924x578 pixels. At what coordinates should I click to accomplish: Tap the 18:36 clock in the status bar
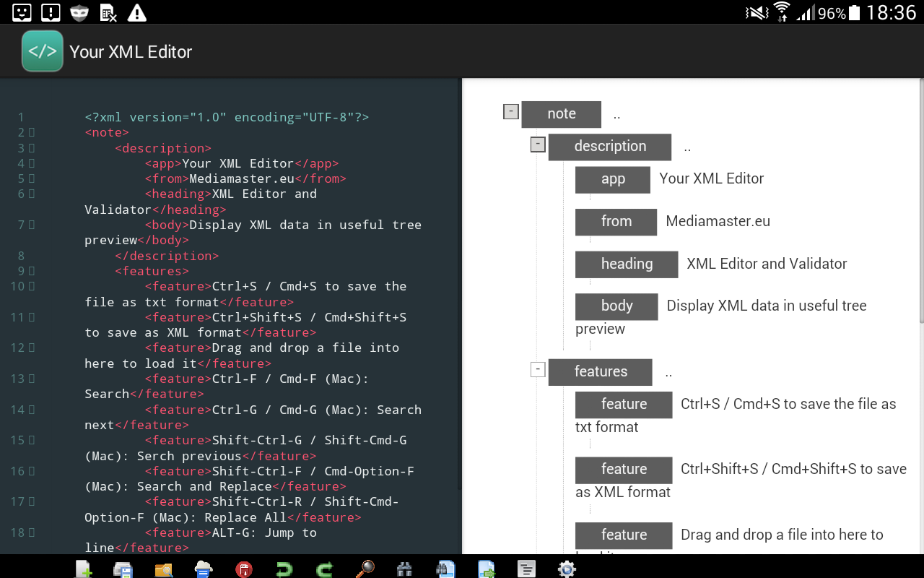tap(891, 12)
